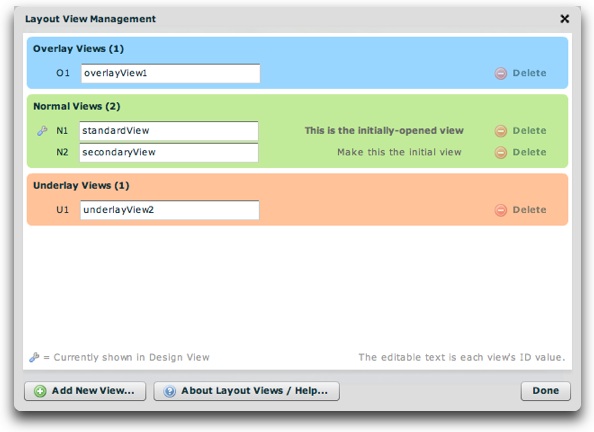Click the red delete icon for overlayView1
The image size is (594, 432).
point(500,73)
